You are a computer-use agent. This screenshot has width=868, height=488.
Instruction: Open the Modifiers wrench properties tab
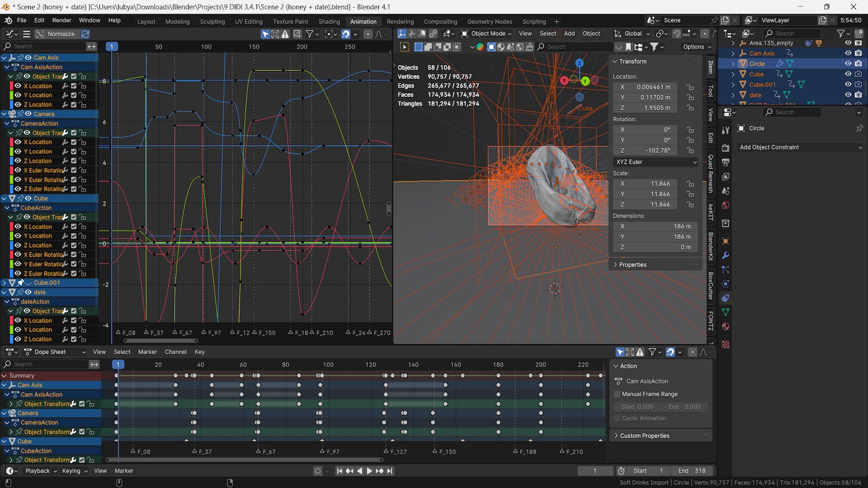pyautogui.click(x=725, y=255)
